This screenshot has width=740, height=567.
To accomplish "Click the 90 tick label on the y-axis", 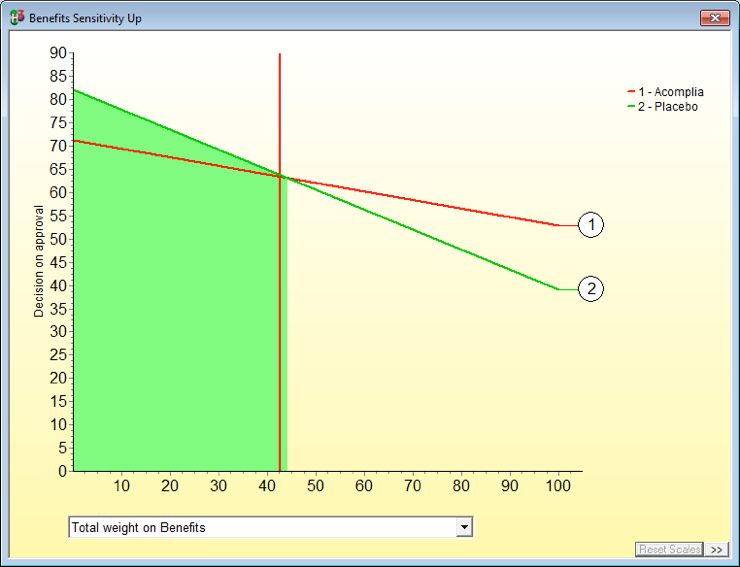I will pos(59,53).
